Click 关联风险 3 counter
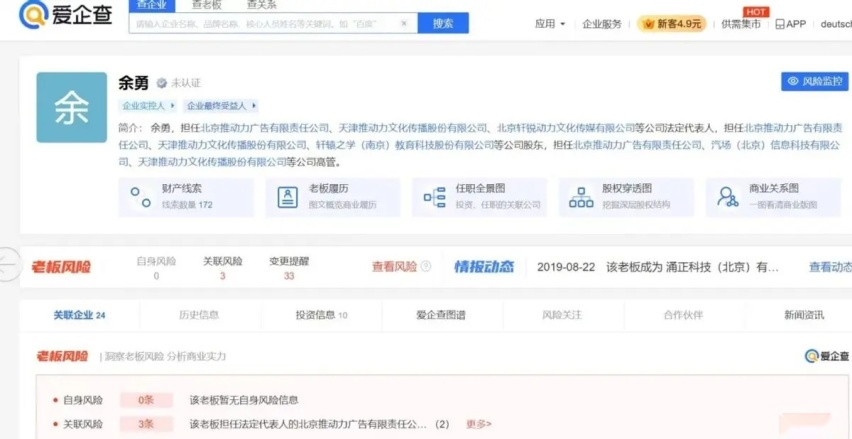 223,268
